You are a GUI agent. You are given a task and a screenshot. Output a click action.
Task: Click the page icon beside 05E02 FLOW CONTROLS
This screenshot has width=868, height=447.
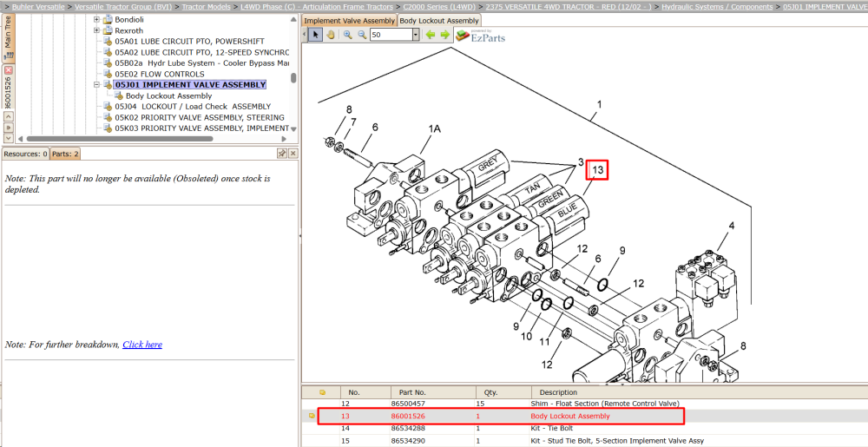(x=108, y=74)
